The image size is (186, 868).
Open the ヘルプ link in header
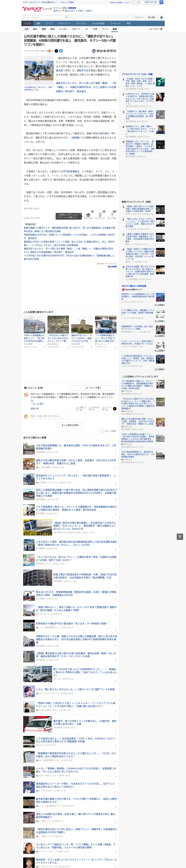pos(127,2)
